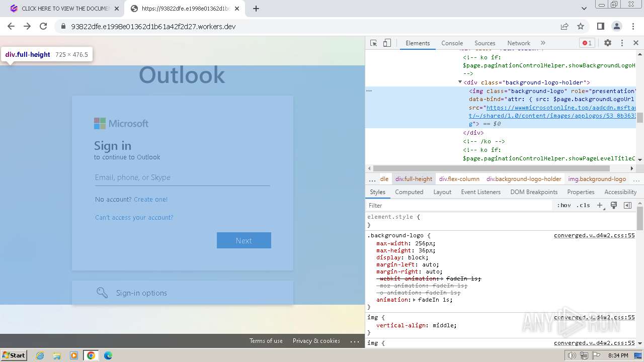Select div.flex-column in the breadcrumb
This screenshot has width=644, height=362.
point(459,179)
